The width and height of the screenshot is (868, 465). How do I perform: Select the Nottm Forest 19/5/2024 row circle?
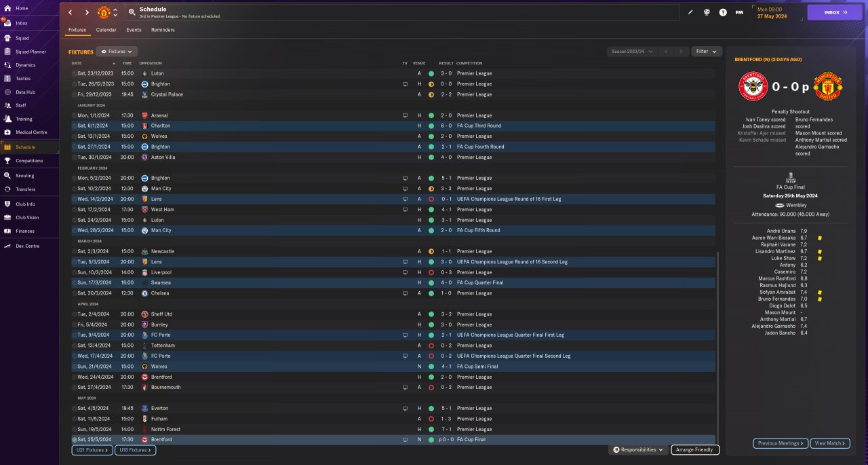(x=75, y=430)
